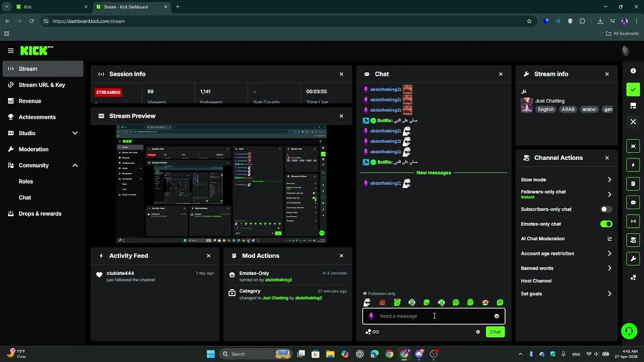This screenshot has width=644, height=362.
Task: Click the English tag in Stream info
Action: click(545, 110)
